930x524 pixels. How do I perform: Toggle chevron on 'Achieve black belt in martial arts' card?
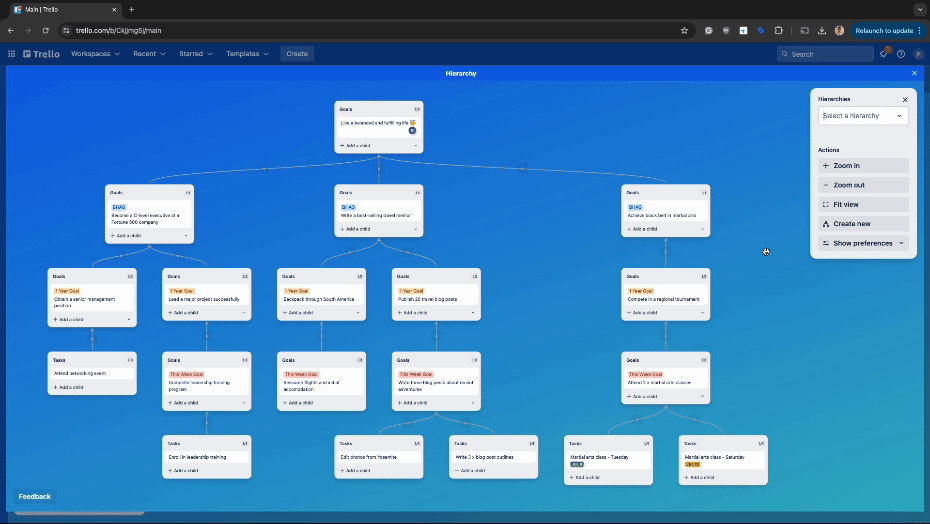click(x=702, y=229)
